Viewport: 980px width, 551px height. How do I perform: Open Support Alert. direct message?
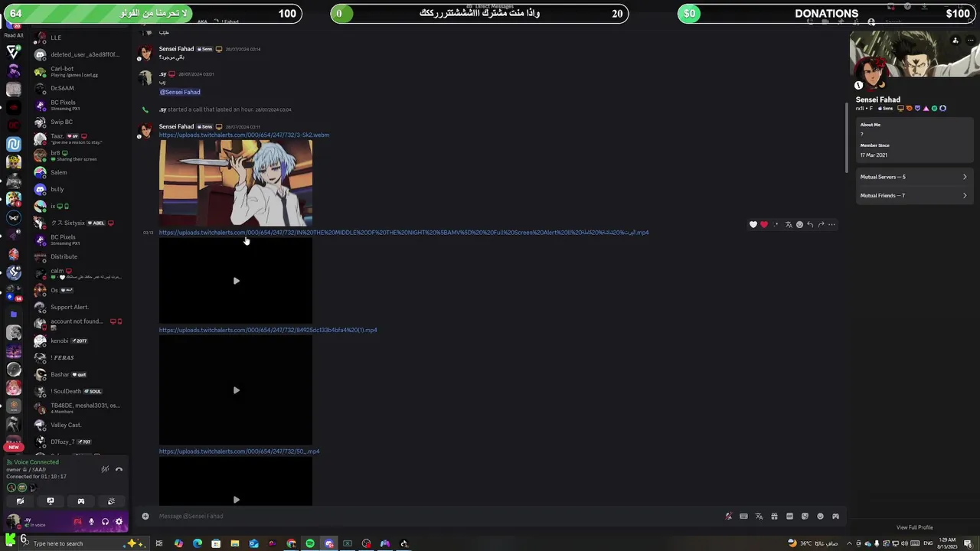coord(80,307)
